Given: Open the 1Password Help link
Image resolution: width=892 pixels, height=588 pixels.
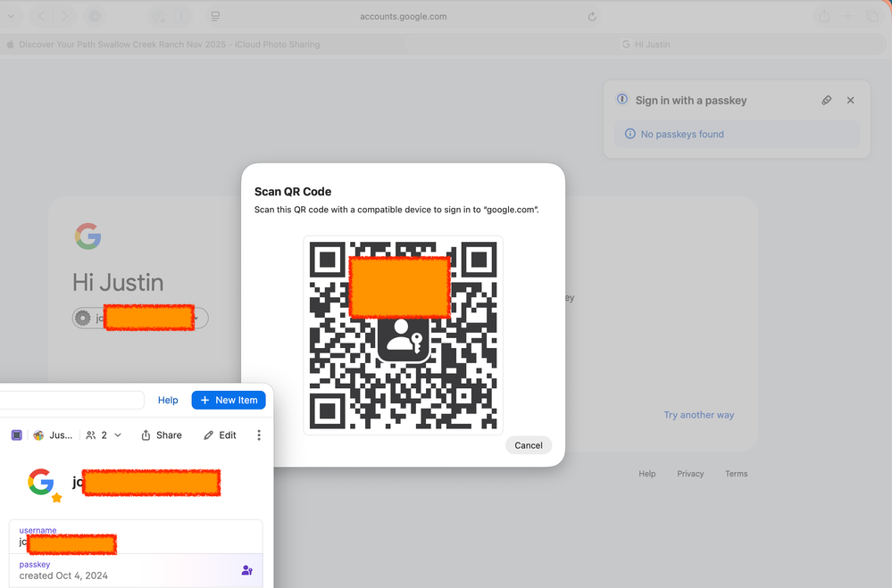Looking at the screenshot, I should pos(168,400).
